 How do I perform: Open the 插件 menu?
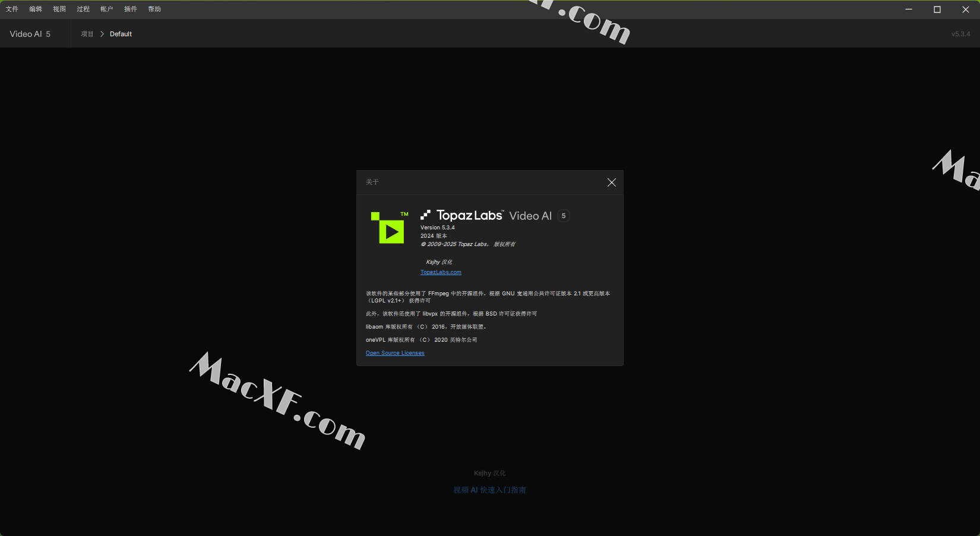coord(131,9)
